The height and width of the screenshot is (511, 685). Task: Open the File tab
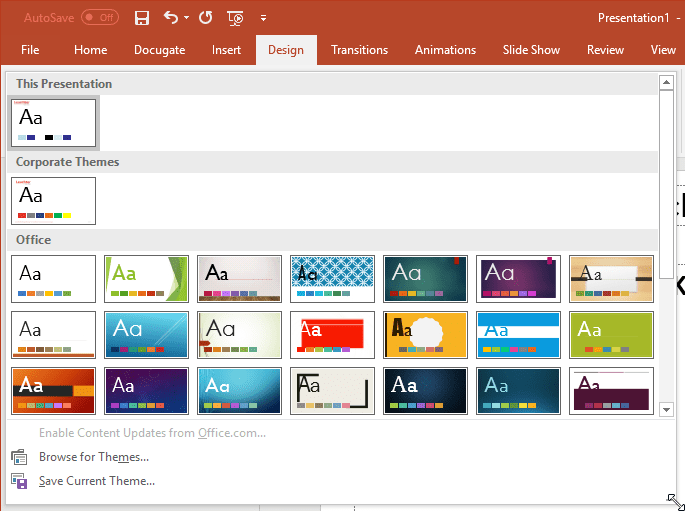30,50
